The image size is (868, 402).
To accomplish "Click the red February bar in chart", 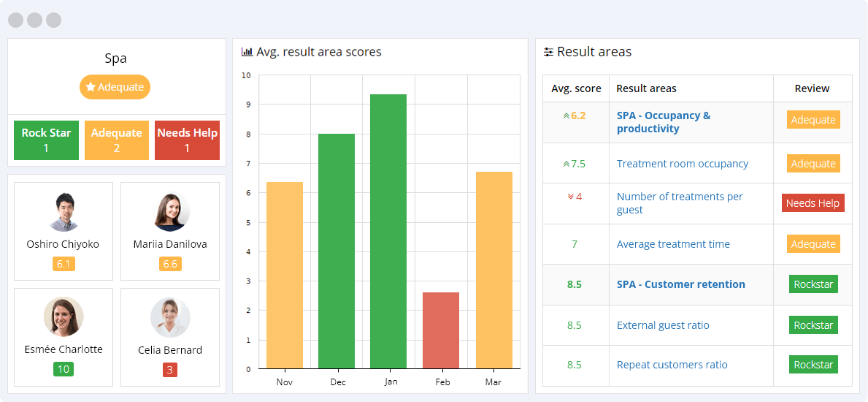I will 441,330.
